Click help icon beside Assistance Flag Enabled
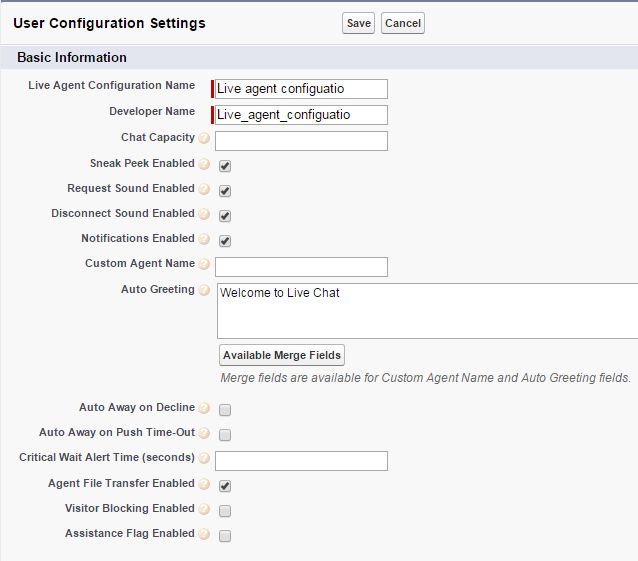The image size is (638, 561). 204,534
